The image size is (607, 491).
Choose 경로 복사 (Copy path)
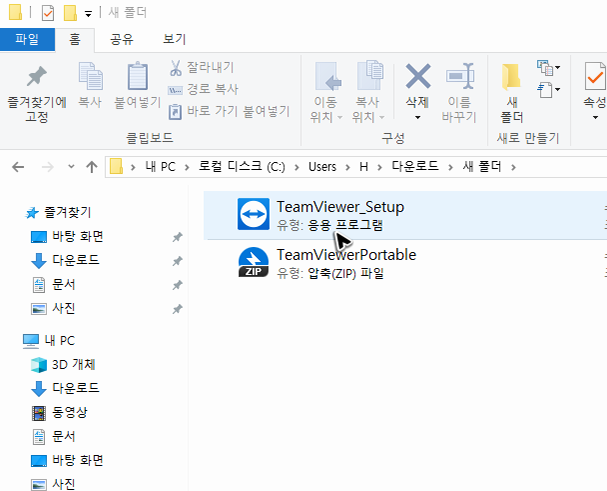(x=203, y=89)
